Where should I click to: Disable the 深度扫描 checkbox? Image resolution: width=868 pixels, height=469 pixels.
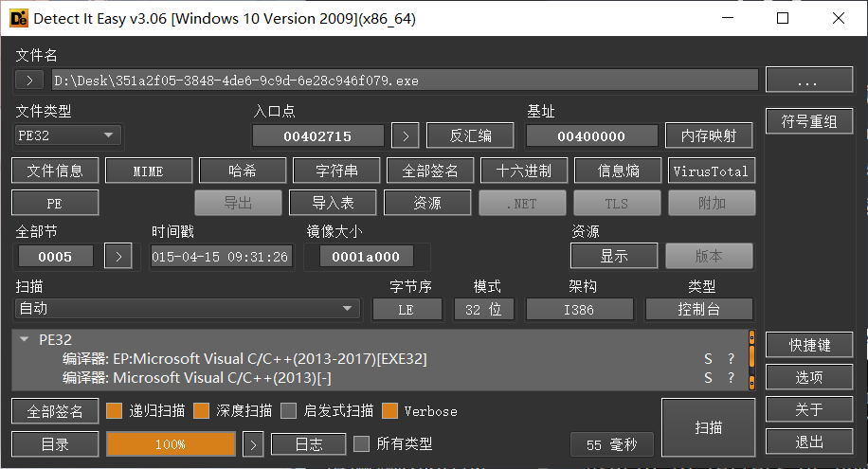click(x=201, y=411)
